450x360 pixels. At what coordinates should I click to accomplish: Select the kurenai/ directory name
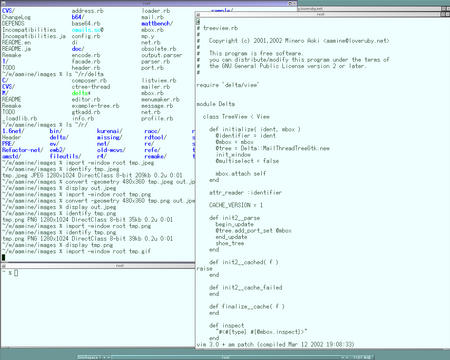pyautogui.click(x=110, y=131)
